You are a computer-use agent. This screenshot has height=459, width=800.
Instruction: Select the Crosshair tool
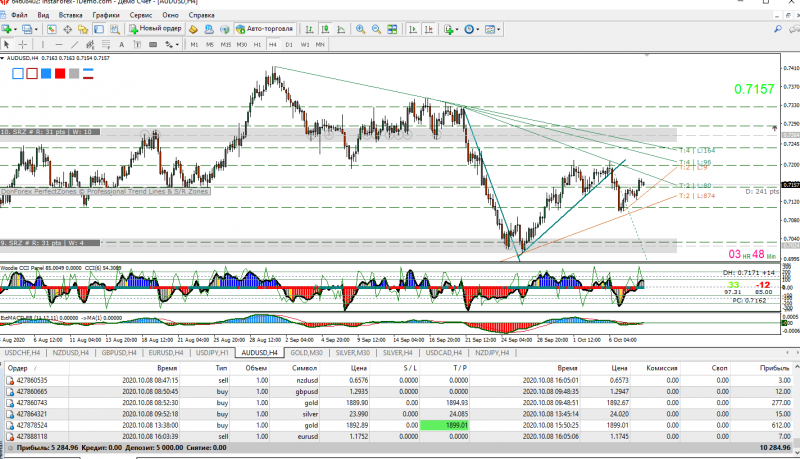click(24, 45)
